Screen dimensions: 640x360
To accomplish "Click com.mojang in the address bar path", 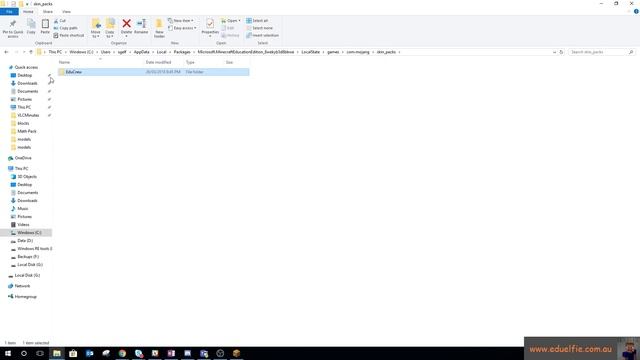I will tap(358, 52).
